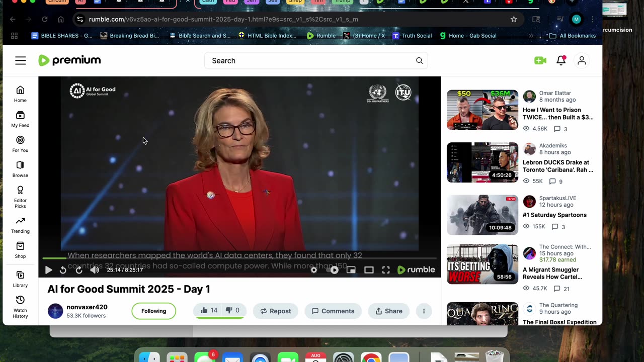This screenshot has width=644, height=362.
Task: Open Library in sidebar
Action: coord(20,279)
